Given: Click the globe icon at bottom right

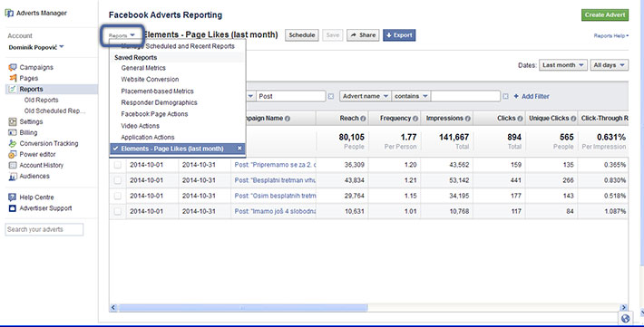Looking at the screenshot, I should tap(626, 318).
